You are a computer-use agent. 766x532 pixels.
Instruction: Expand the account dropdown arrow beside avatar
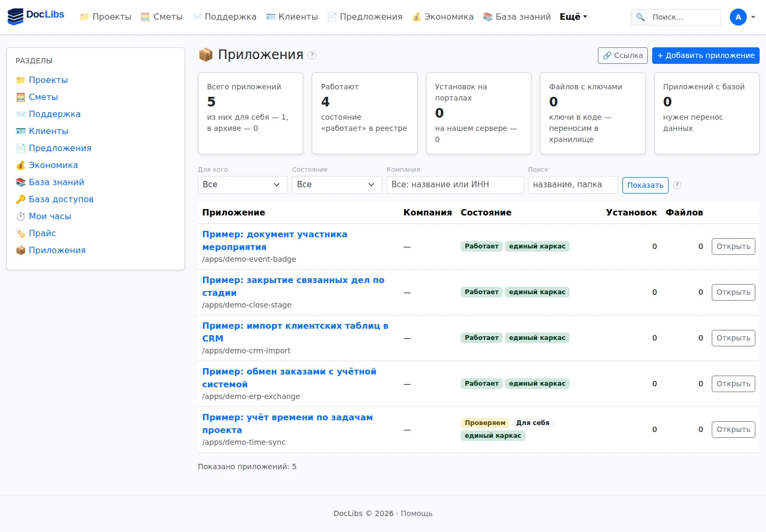pyautogui.click(x=753, y=17)
